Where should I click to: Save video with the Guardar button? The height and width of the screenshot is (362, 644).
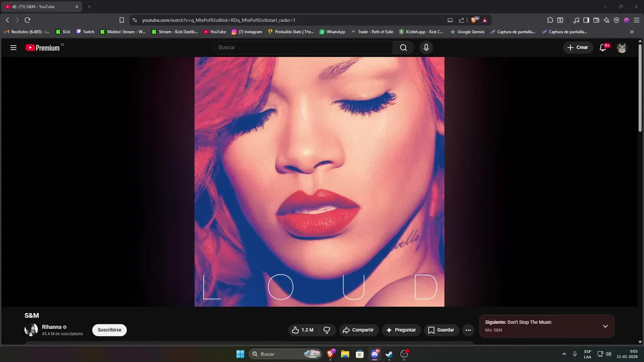click(x=441, y=330)
